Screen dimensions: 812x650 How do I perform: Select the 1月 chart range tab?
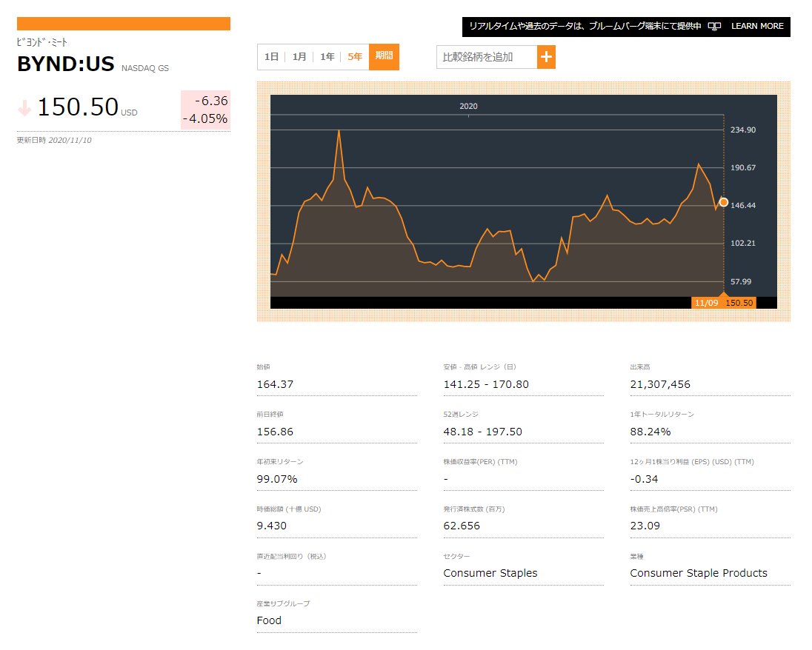[299, 57]
